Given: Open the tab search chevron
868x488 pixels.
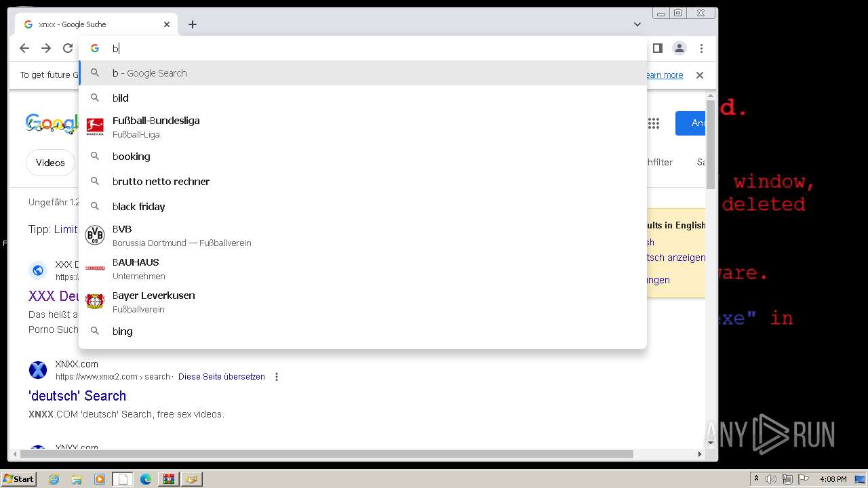Looking at the screenshot, I should 637,24.
